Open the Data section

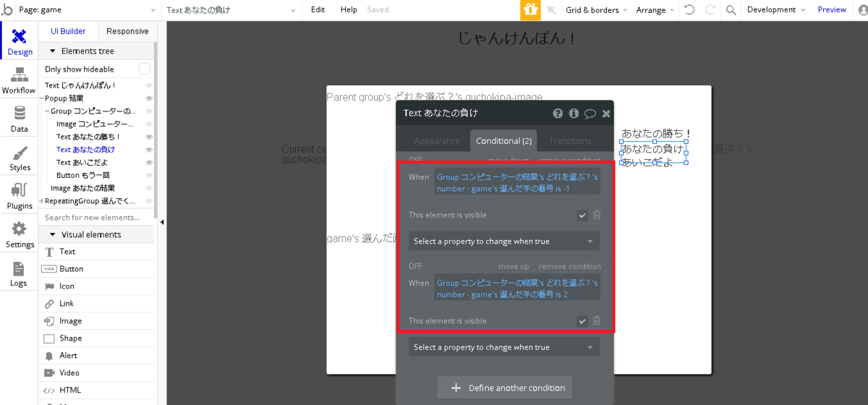(x=19, y=119)
